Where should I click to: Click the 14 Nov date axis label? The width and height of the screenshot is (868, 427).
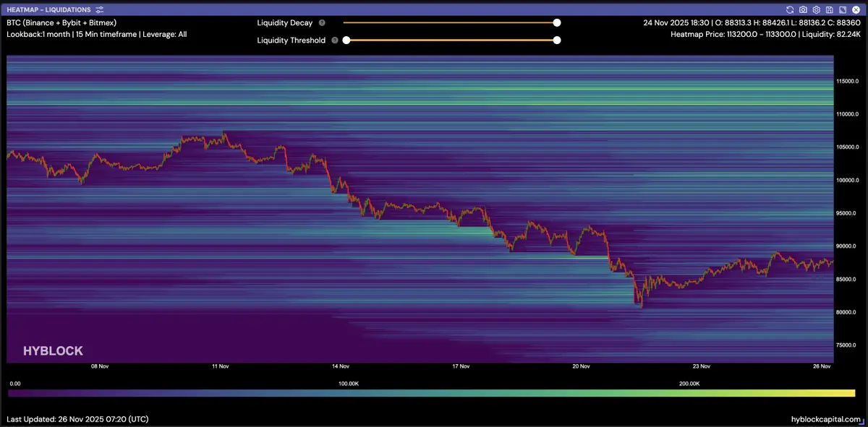pos(340,367)
